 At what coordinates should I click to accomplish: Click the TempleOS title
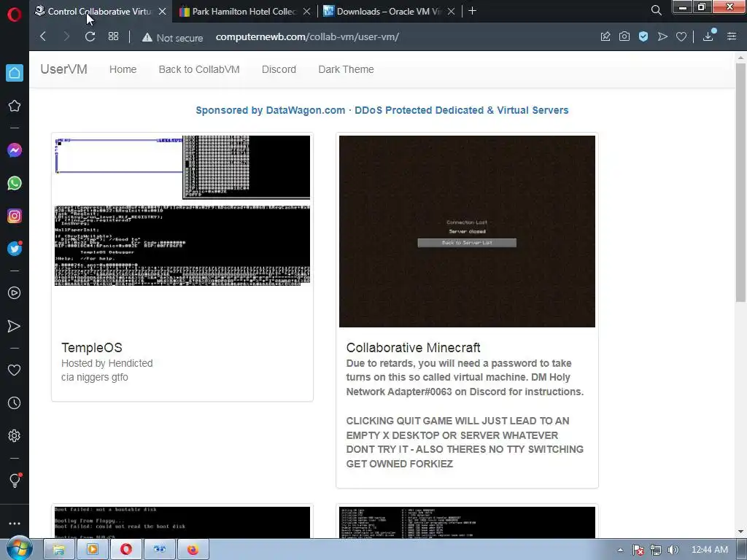pos(92,348)
